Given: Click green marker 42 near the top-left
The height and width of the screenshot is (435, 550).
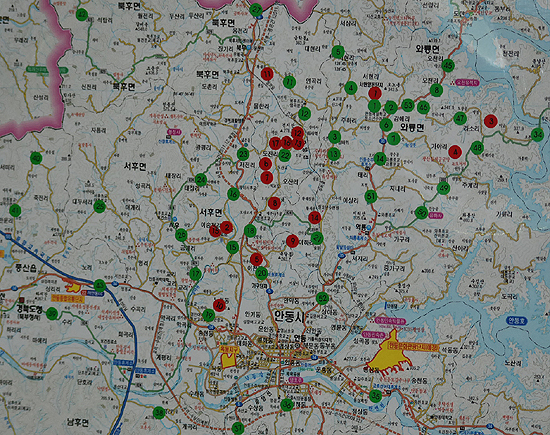Looking at the screenshot, I should click(x=82, y=15).
